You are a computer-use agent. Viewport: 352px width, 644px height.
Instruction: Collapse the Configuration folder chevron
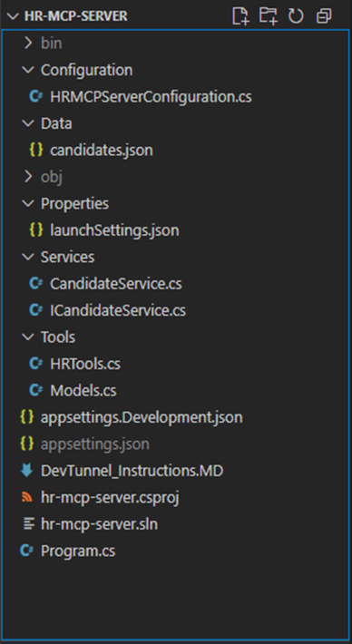coord(28,70)
